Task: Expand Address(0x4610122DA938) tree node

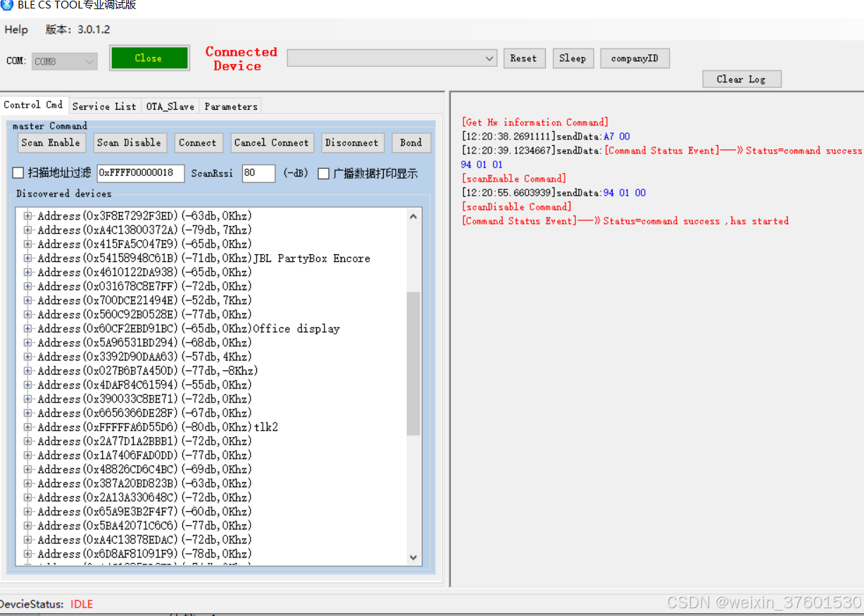Action: (27, 272)
